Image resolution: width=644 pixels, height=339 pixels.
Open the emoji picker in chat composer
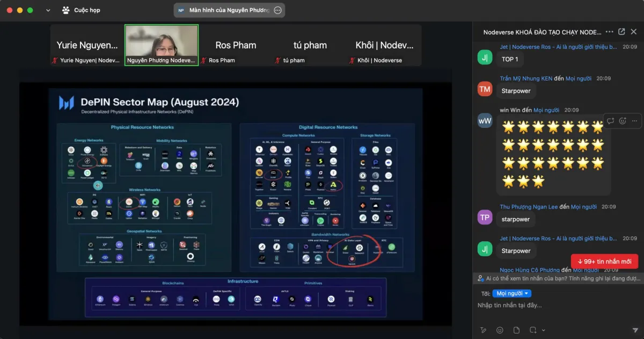tap(500, 330)
